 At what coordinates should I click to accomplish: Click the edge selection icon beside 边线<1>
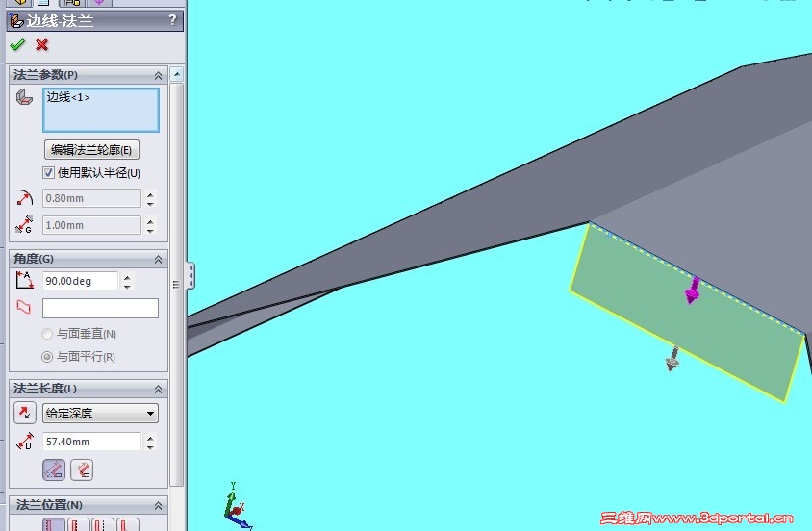pyautogui.click(x=24, y=97)
